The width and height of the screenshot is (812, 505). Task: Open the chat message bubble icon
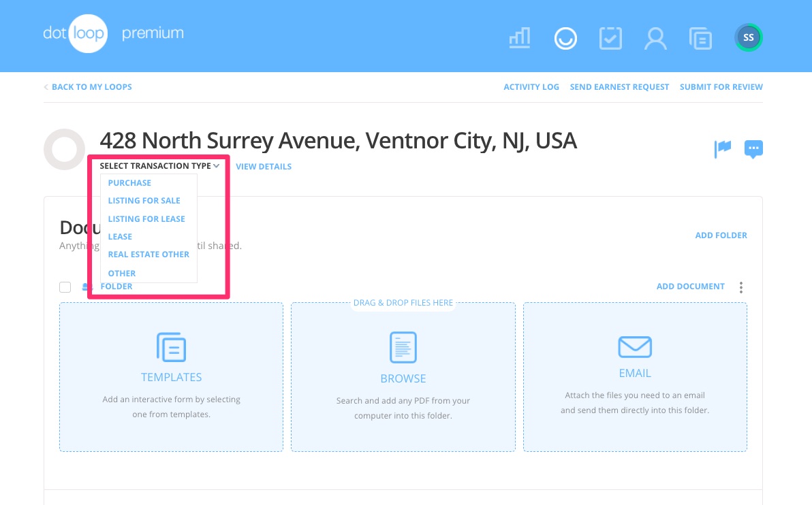[x=753, y=148]
